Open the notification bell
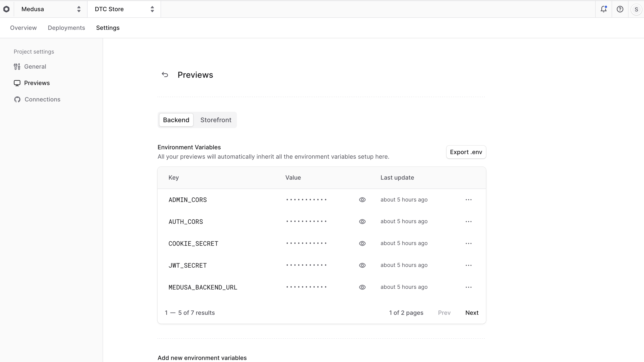644x362 pixels. click(604, 9)
